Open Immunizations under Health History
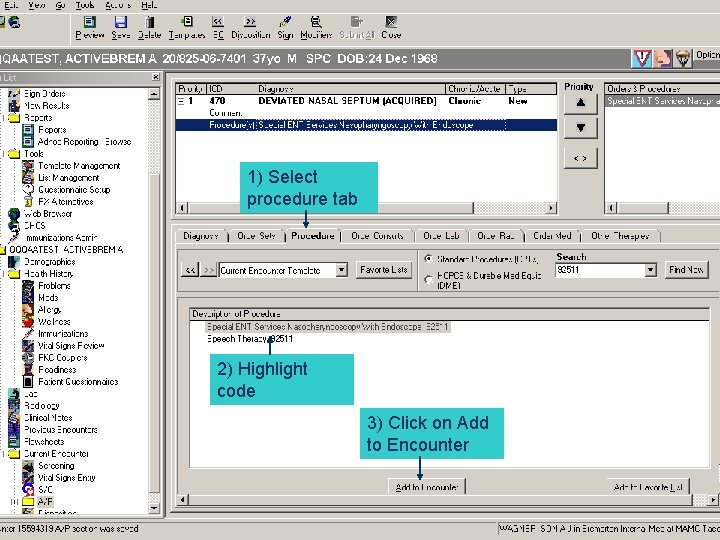 coord(63,334)
